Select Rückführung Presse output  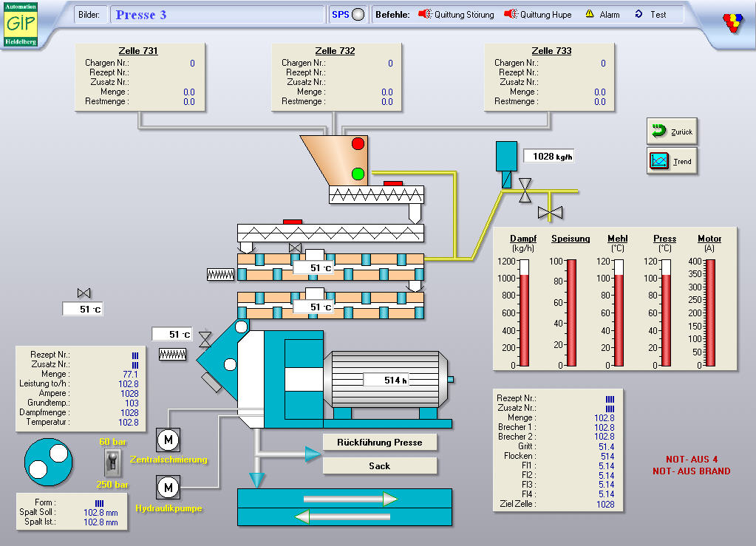pyautogui.click(x=380, y=442)
